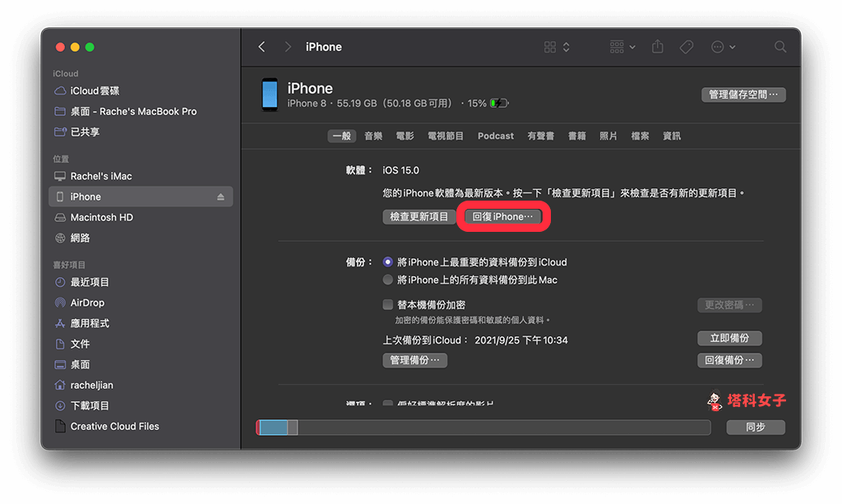Open the 已共享 shared folder
Viewport: 842px width, 504px height.
[76, 132]
